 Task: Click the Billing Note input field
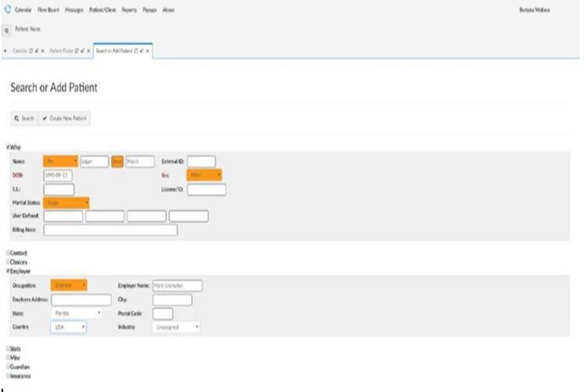coord(110,230)
